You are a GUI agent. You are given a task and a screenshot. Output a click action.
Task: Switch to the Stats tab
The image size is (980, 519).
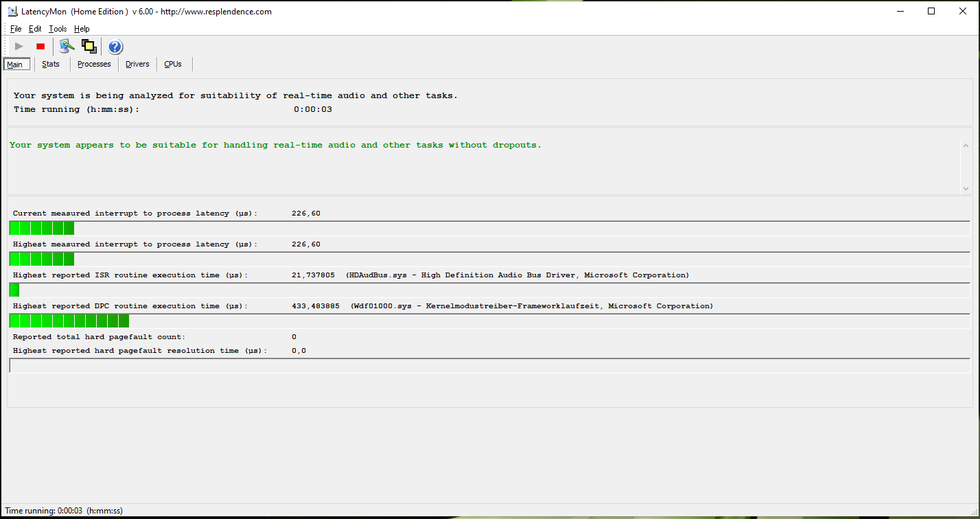51,65
